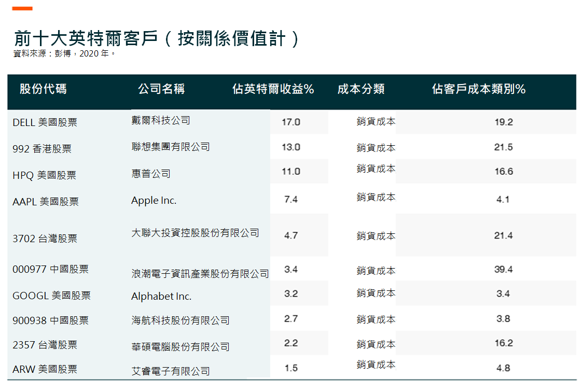Click the ticker cell ARW 美國股票

45,369
